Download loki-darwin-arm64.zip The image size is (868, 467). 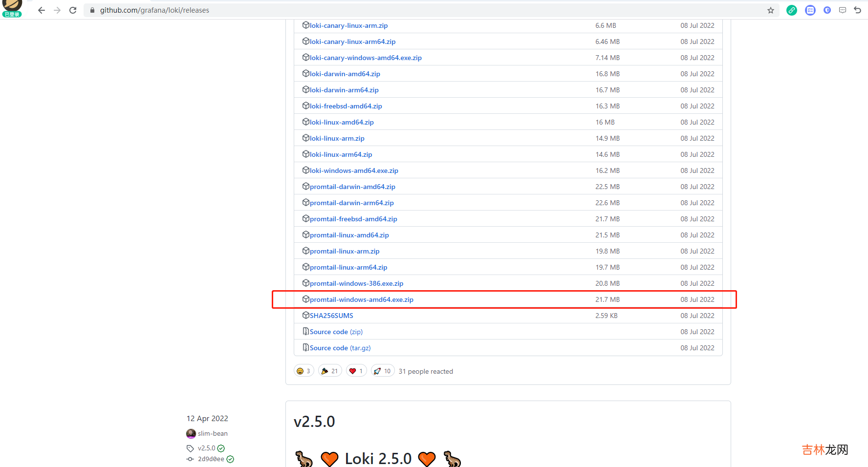click(344, 90)
